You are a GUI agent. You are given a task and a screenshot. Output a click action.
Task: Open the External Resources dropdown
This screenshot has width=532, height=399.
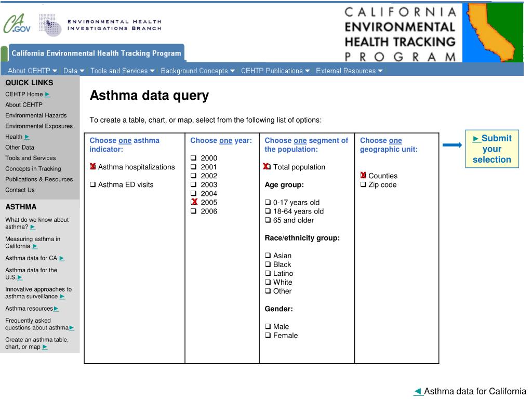point(350,71)
